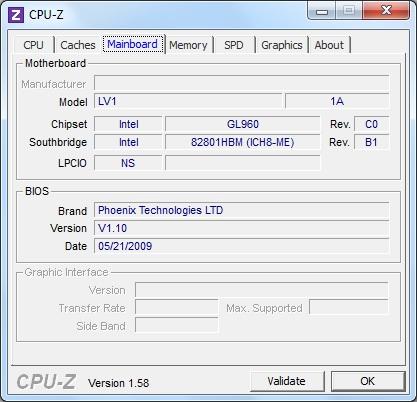Click the Side Band field
The image size is (417, 402).
coord(177,326)
